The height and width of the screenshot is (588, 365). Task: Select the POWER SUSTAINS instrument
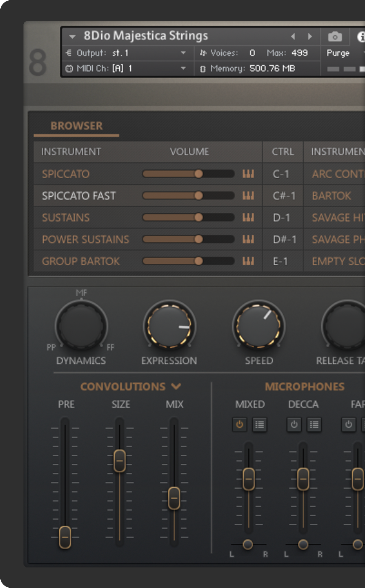point(86,239)
